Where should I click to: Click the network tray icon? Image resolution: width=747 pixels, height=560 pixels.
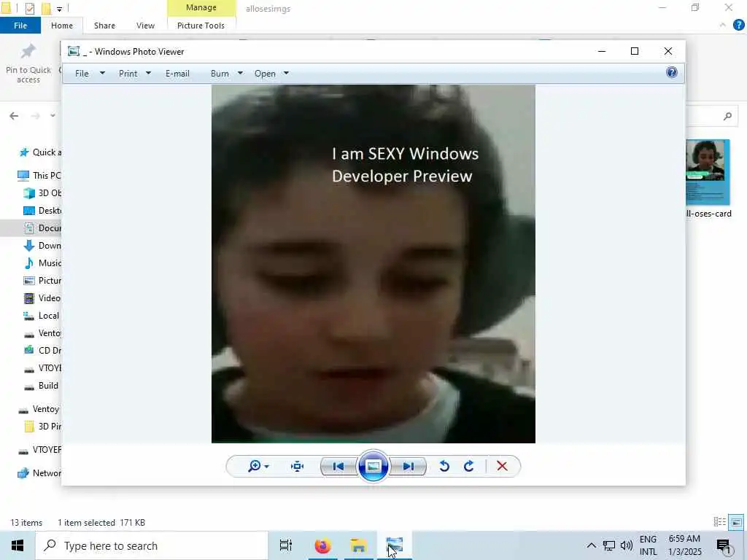(609, 545)
